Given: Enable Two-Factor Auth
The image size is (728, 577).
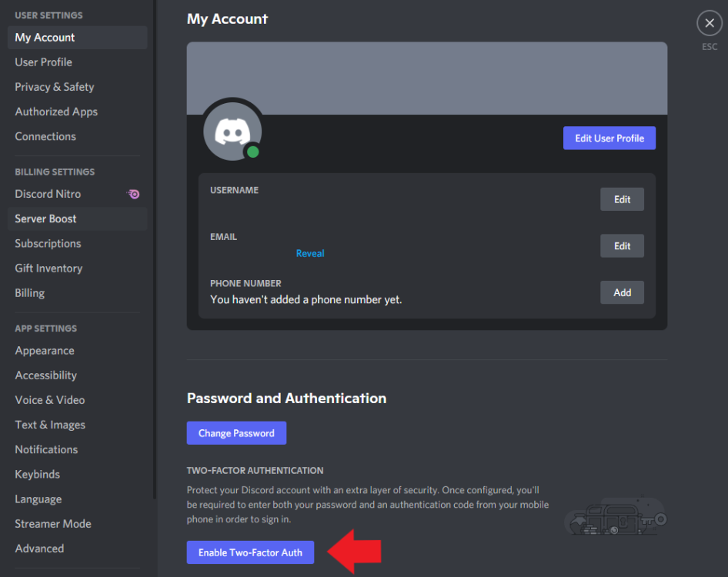Looking at the screenshot, I should [x=250, y=552].
